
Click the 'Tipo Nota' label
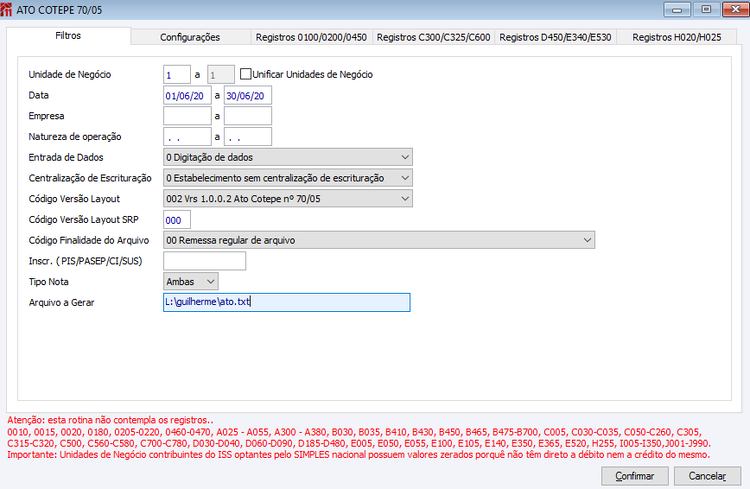pyautogui.click(x=48, y=282)
